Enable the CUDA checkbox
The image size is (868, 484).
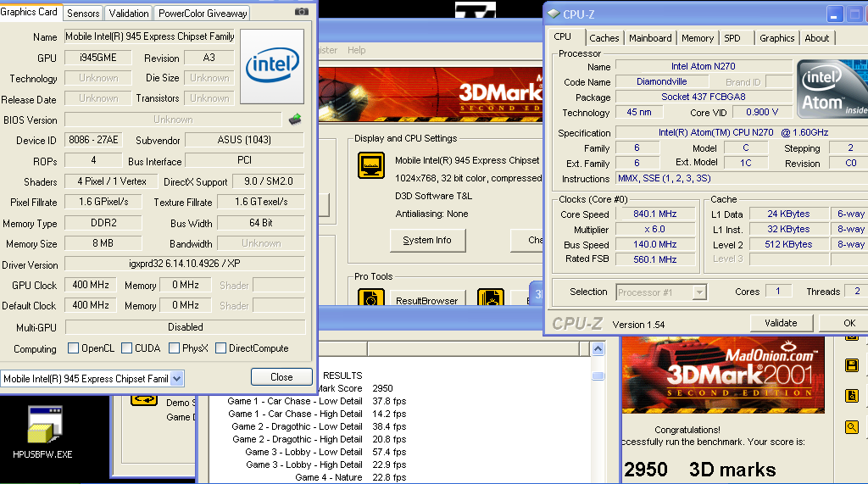point(127,348)
